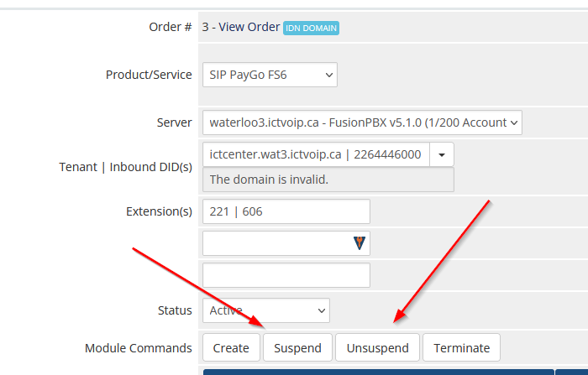
Task: Run the Suspend module command
Action: point(297,347)
